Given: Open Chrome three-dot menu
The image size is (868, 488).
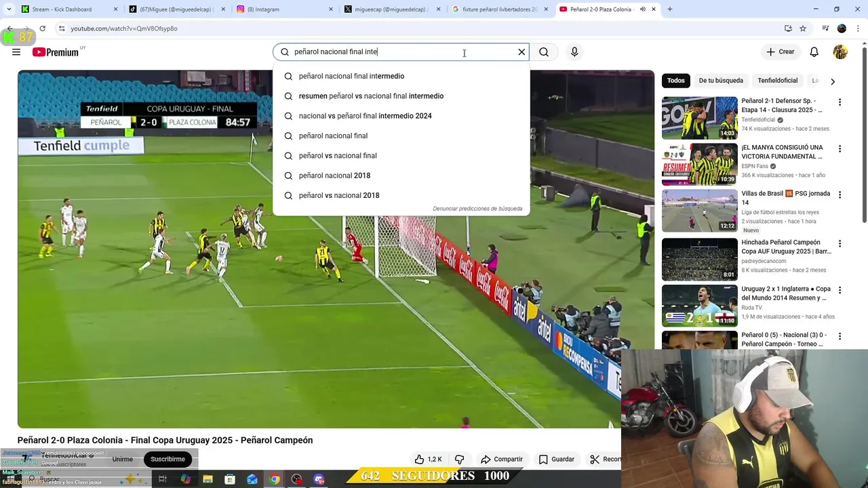Looking at the screenshot, I should tap(858, 28).
